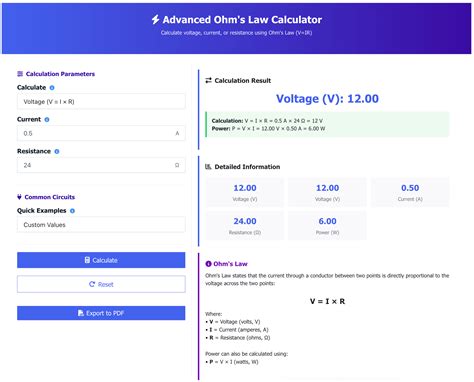Image resolution: width=474 pixels, height=382 pixels.
Task: Click the chart icon by Detailed Information
Action: (208, 167)
